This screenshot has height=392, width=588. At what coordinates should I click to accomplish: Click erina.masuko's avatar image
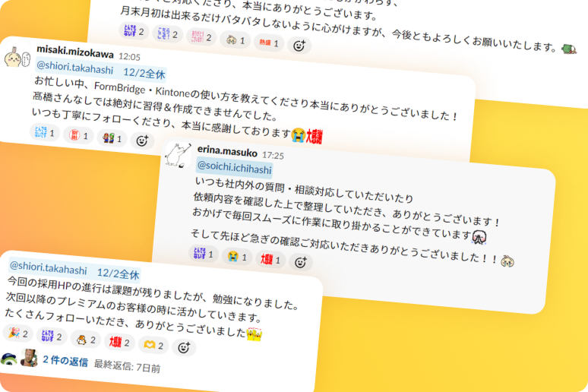[178, 154]
